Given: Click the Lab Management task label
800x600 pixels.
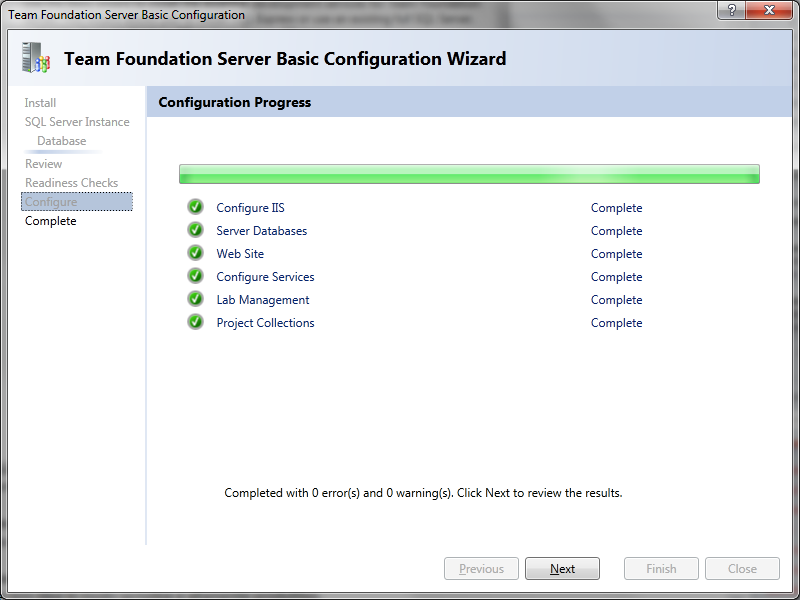Looking at the screenshot, I should (263, 299).
